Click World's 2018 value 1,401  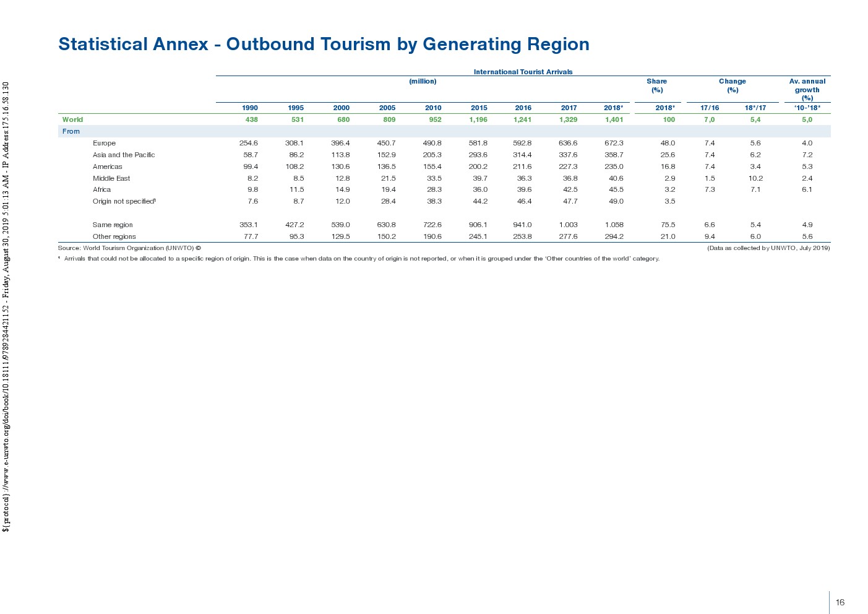(614, 119)
